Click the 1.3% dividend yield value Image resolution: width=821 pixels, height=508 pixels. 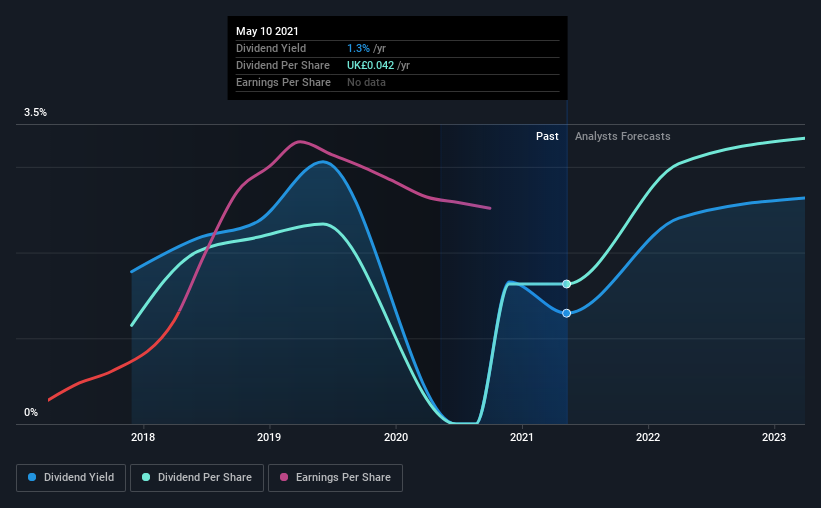point(358,48)
